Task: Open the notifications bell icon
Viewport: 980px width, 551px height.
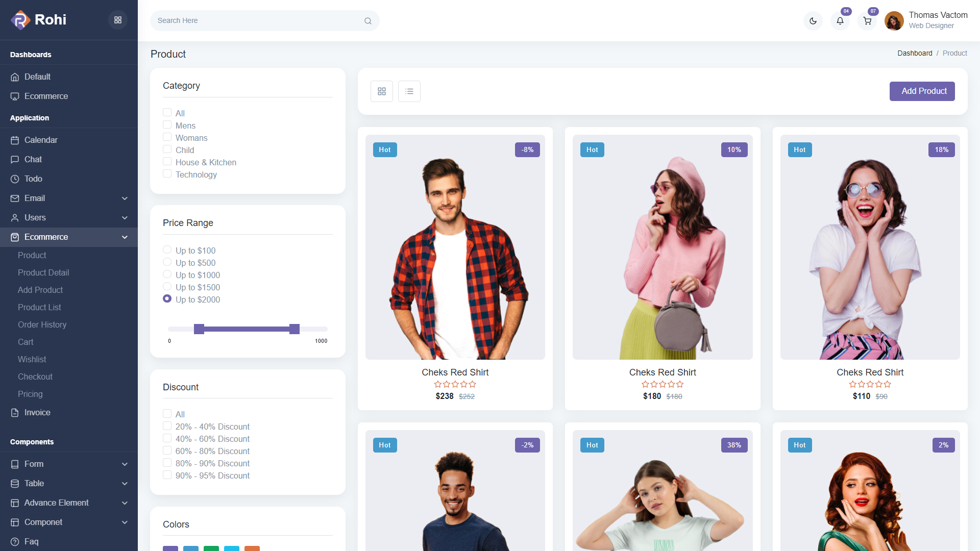Action: point(840,21)
